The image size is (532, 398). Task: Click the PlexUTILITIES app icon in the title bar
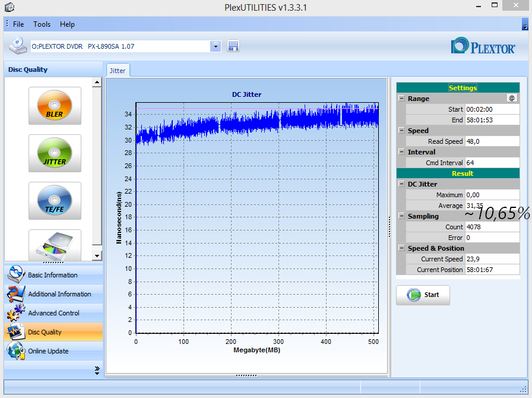(x=9, y=7)
